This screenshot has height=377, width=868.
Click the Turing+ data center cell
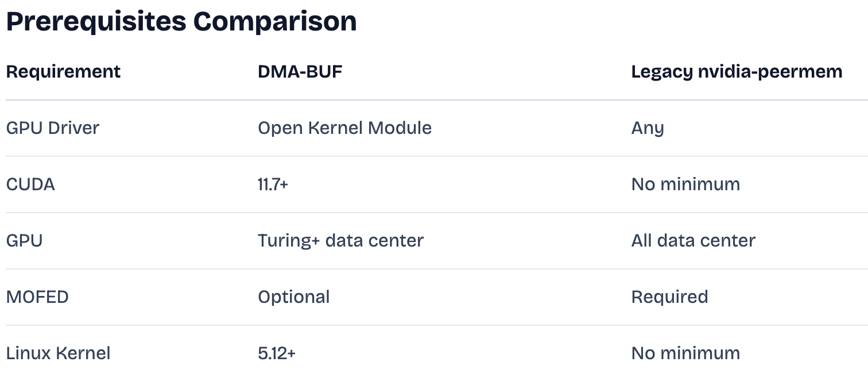pyautogui.click(x=340, y=240)
